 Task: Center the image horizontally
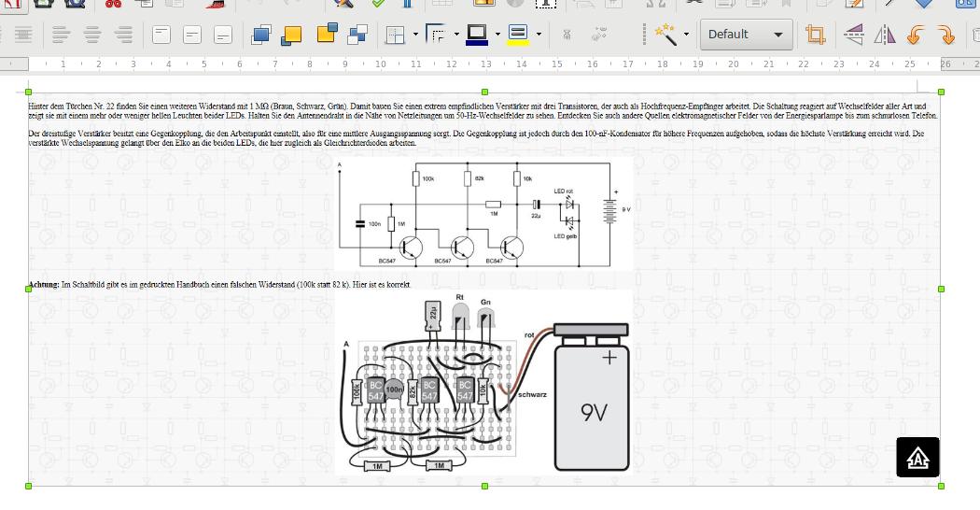[92, 35]
